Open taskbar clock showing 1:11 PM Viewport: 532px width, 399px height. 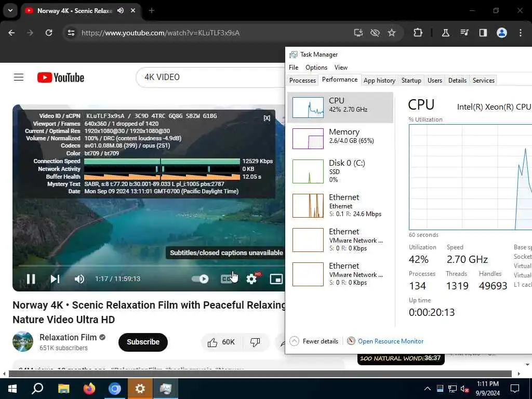tap(487, 389)
